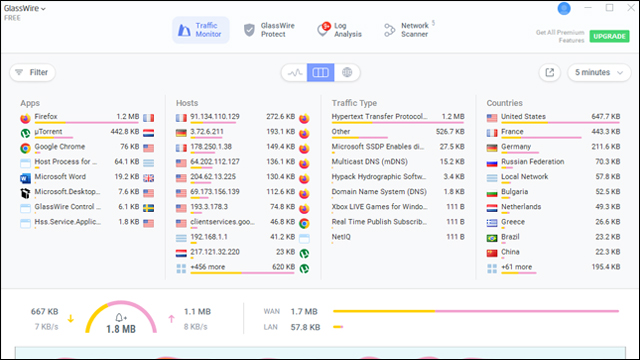Expand the +456 more hosts row
Screen dimensions: 640x360
tap(242, 268)
